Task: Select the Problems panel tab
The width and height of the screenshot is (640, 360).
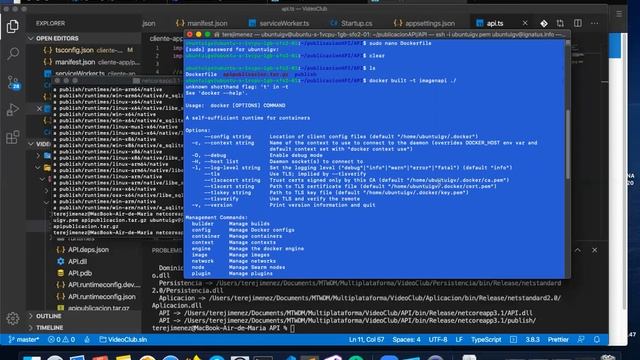Action: 167,250
